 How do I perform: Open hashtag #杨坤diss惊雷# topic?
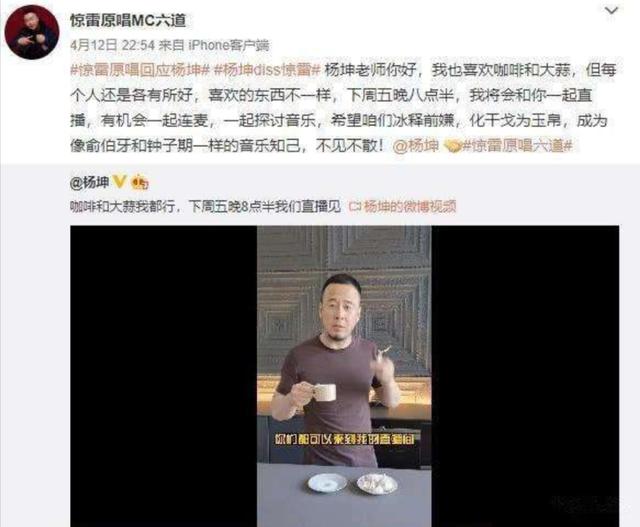coord(267,70)
